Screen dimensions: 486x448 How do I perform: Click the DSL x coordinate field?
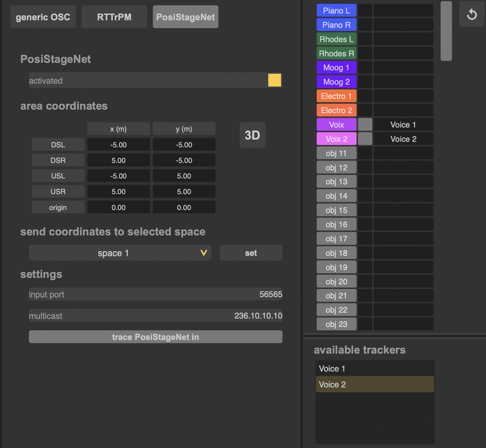point(118,144)
